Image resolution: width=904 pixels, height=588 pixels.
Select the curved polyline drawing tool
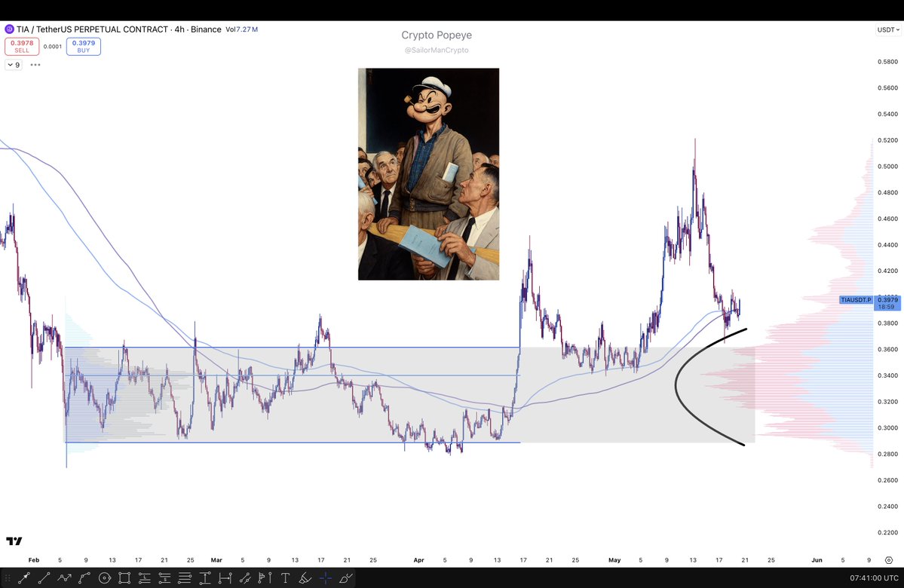[84, 578]
